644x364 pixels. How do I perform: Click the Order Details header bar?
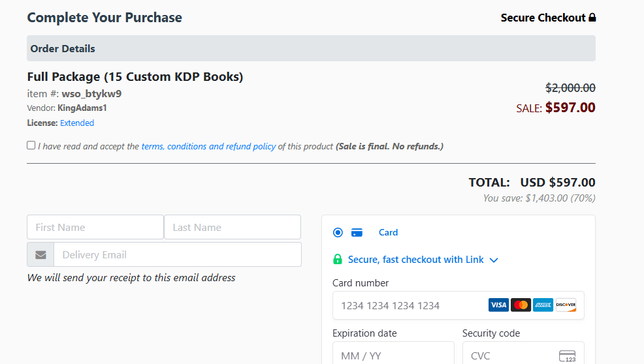(312, 48)
